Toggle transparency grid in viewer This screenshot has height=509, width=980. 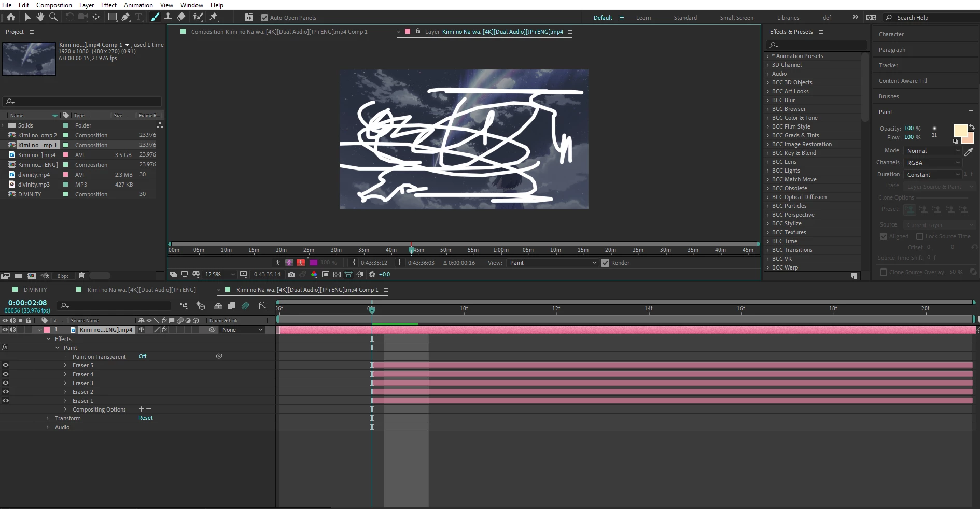point(337,274)
